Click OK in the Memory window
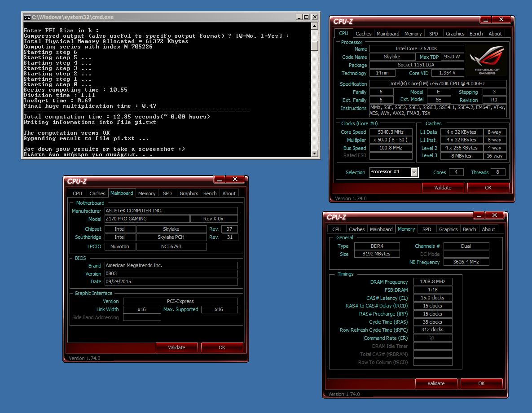Image resolution: width=532 pixels, height=413 pixels. tap(481, 383)
